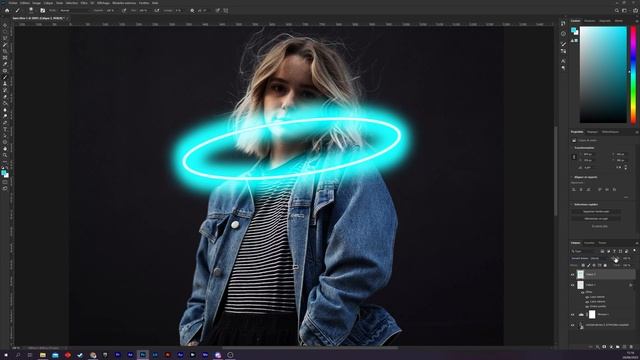Image resolution: width=640 pixels, height=360 pixels.
Task: Click inside the cyan color picker field
Action: [x=603, y=75]
